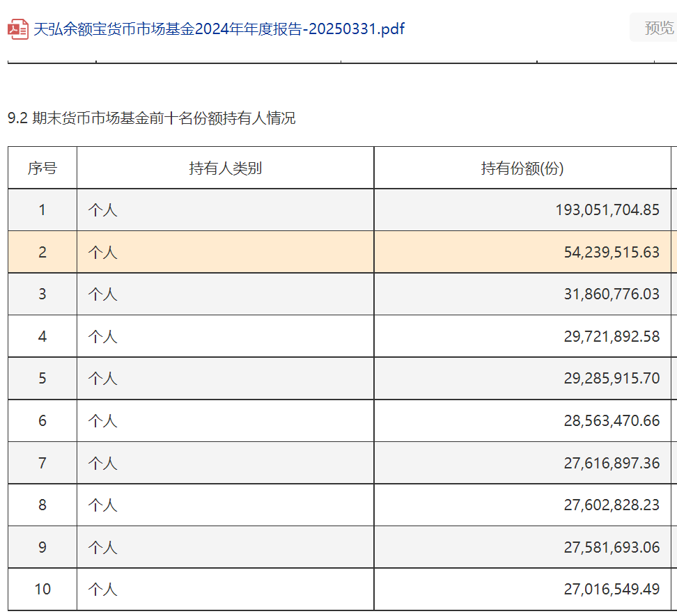The height and width of the screenshot is (616, 677).
Task: Click 个人 in row 1
Action: click(103, 210)
